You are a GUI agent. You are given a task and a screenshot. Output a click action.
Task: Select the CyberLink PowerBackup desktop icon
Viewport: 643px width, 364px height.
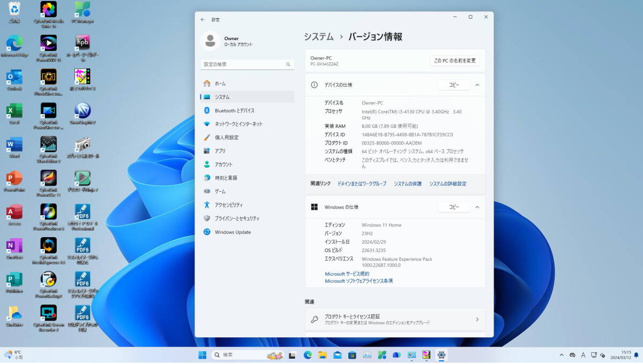coord(48,284)
